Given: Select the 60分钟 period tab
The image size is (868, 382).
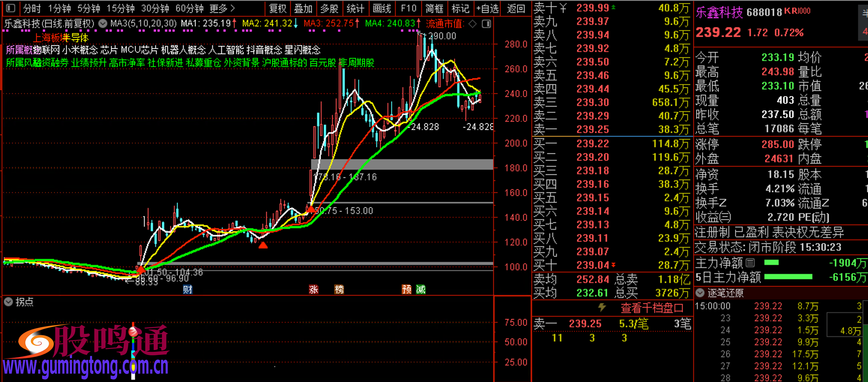Looking at the screenshot, I should [x=189, y=8].
